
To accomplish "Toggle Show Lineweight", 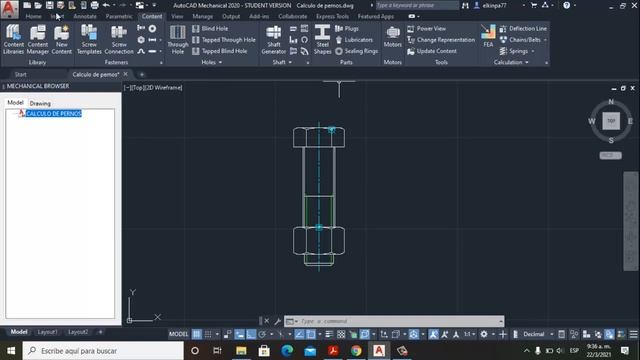I will point(329,334).
